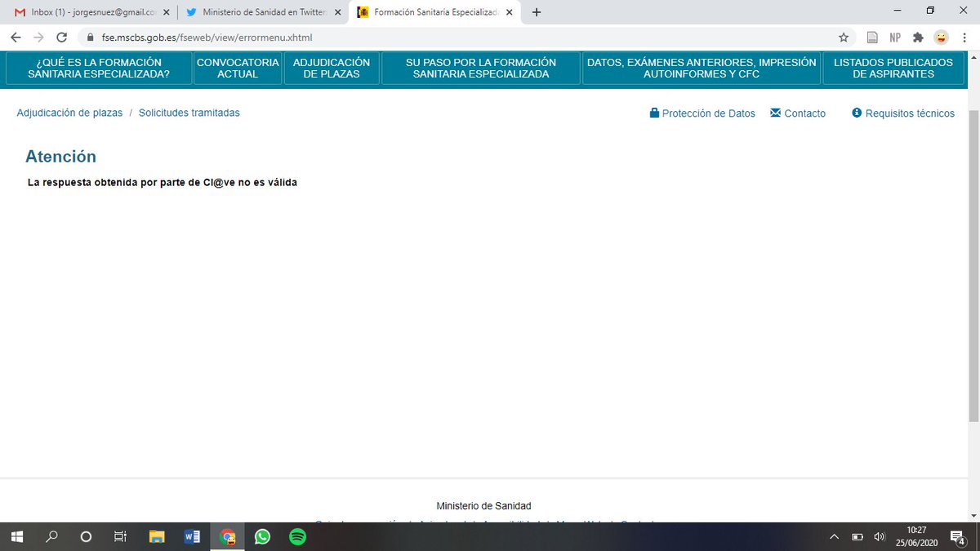Click the NP extension icon
Image resolution: width=980 pixels, height=551 pixels.
click(x=895, y=38)
